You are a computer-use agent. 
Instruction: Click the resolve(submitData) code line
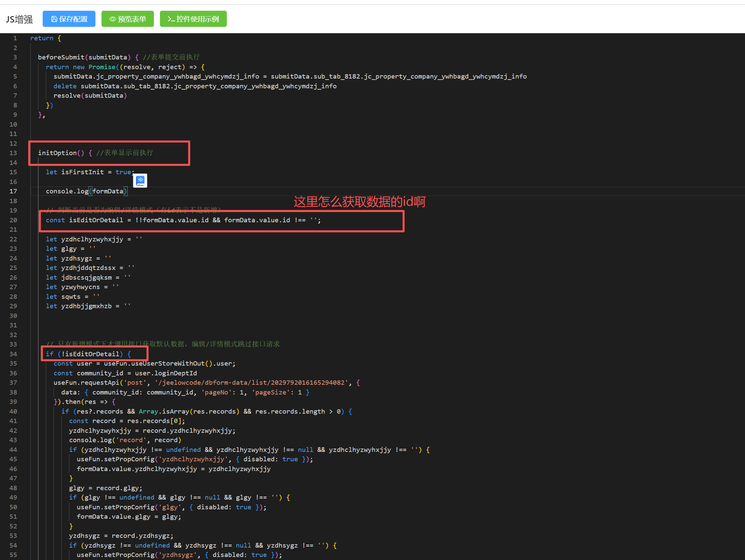[90, 96]
